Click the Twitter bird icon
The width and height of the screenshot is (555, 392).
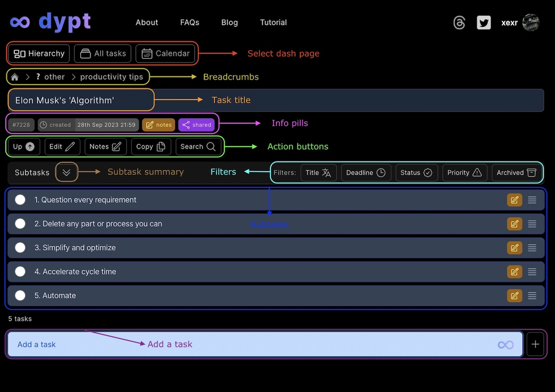(x=483, y=23)
